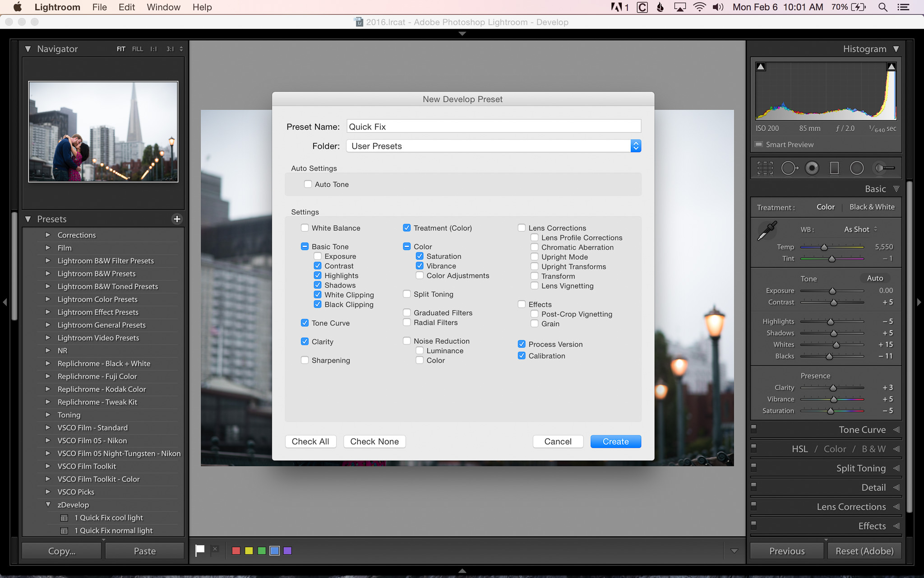The width and height of the screenshot is (924, 578).
Task: Drag the Contrast slider in Tone panel
Action: click(833, 302)
